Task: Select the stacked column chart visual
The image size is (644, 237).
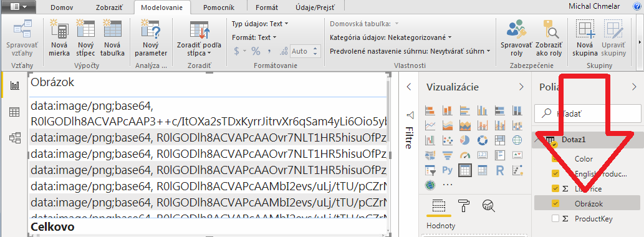Action: (447, 110)
